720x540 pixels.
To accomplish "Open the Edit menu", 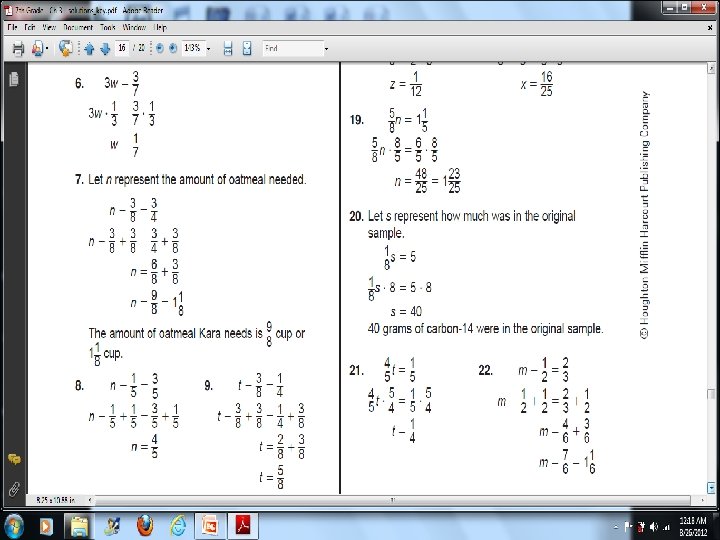I will pyautogui.click(x=30, y=28).
